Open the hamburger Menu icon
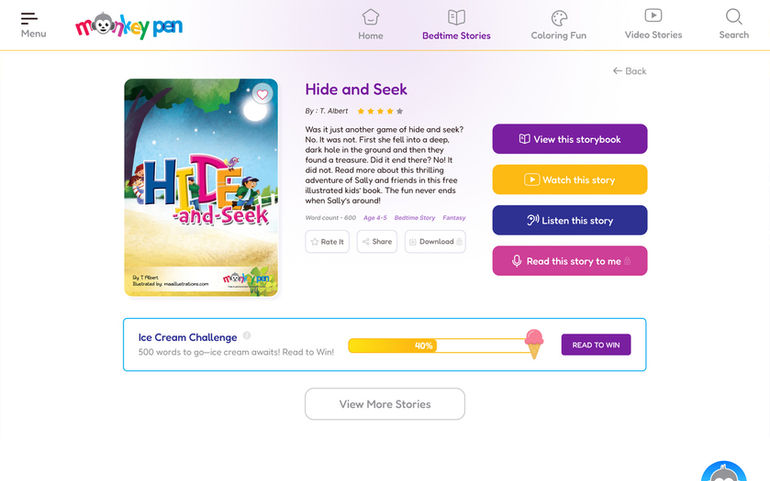The width and height of the screenshot is (770, 481). (x=29, y=18)
